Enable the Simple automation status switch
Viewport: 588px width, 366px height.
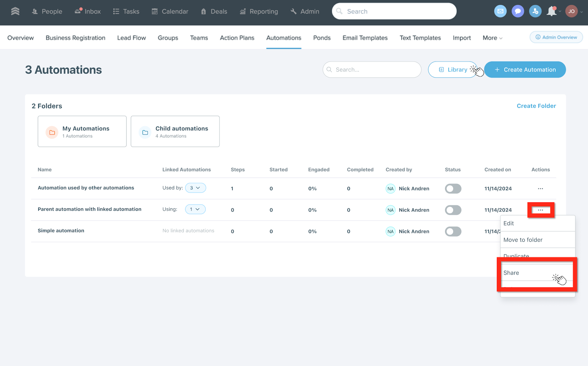click(453, 231)
